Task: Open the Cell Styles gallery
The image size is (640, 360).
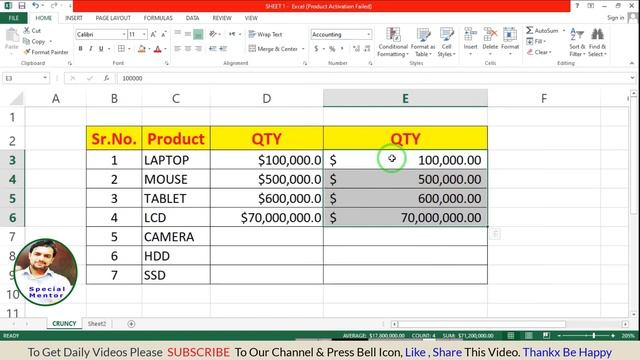Action: tap(446, 42)
